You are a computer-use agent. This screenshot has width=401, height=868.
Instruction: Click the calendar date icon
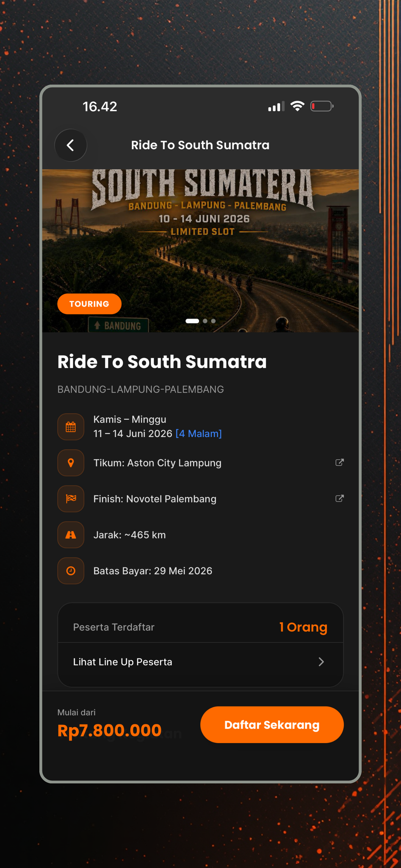tap(71, 427)
